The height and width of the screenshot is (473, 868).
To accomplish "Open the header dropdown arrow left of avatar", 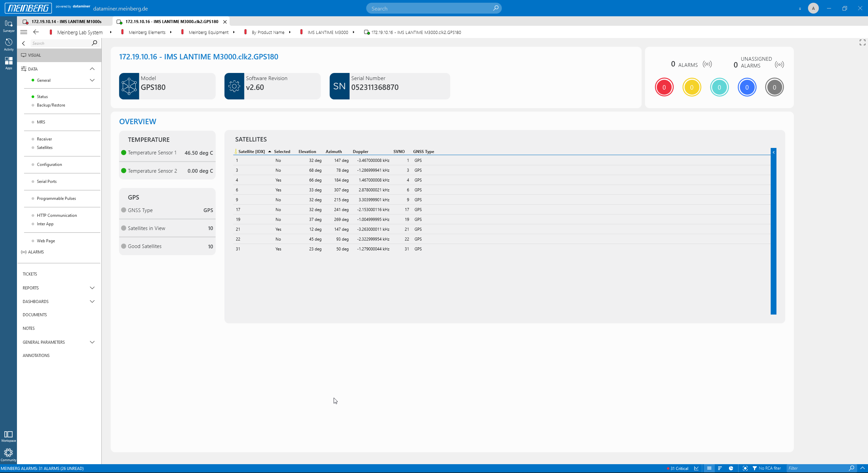I will [800, 9].
